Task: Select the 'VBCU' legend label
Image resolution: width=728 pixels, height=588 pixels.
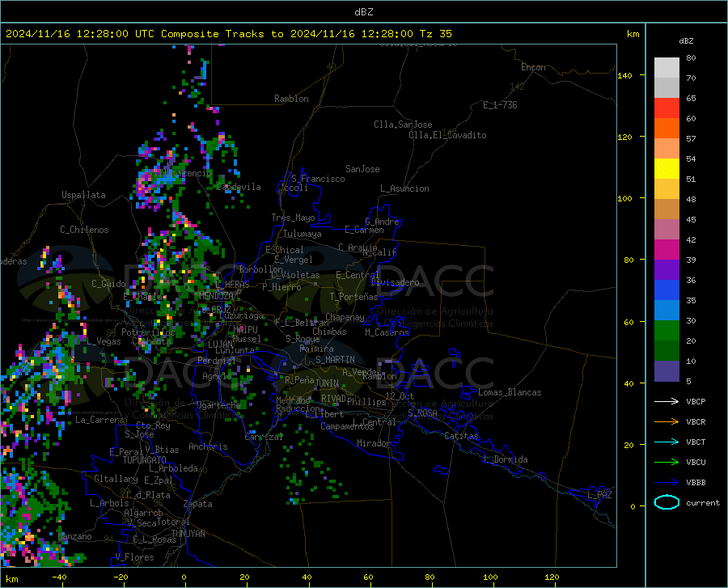Action: pyautogui.click(x=696, y=463)
